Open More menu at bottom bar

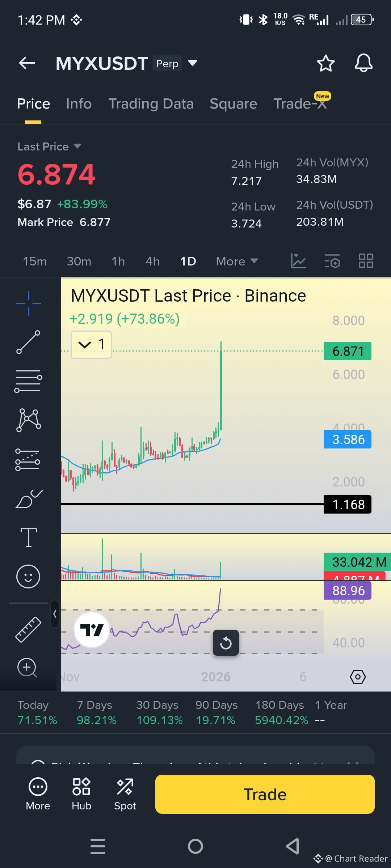pyautogui.click(x=38, y=794)
